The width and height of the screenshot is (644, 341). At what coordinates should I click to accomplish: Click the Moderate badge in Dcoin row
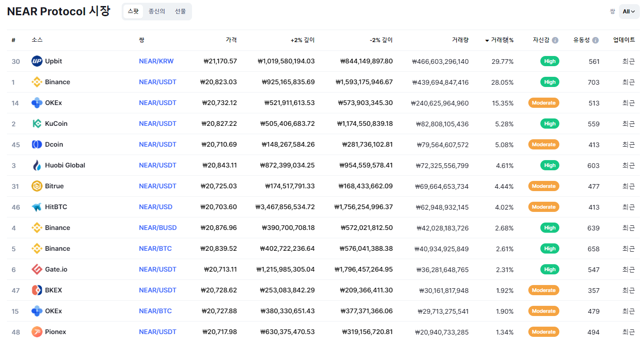coord(544,144)
